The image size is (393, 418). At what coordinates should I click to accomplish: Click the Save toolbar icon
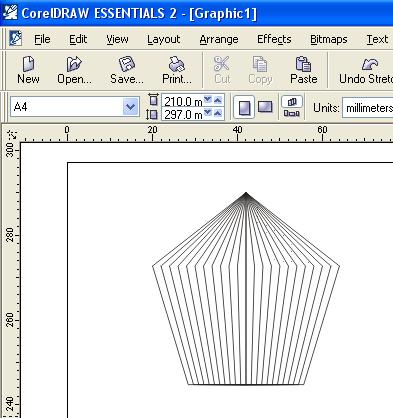(127, 64)
